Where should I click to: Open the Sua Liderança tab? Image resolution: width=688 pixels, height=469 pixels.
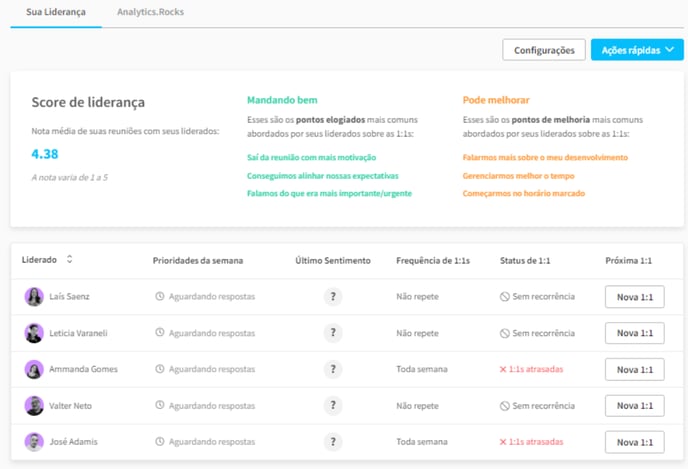click(56, 12)
